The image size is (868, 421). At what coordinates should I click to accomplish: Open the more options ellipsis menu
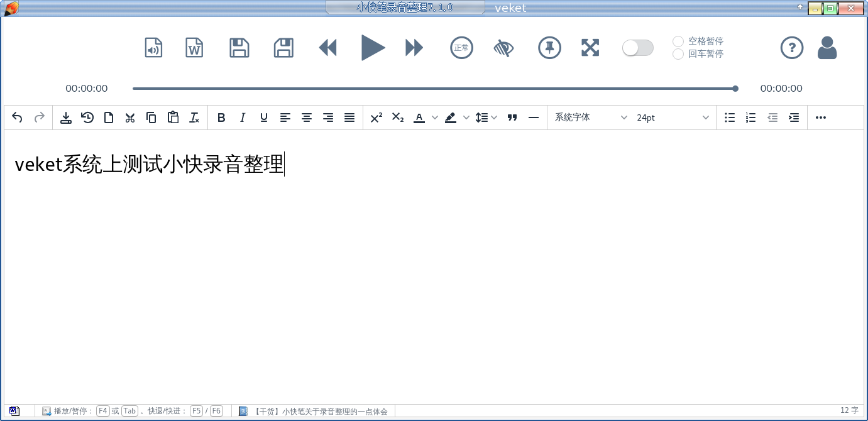click(820, 117)
